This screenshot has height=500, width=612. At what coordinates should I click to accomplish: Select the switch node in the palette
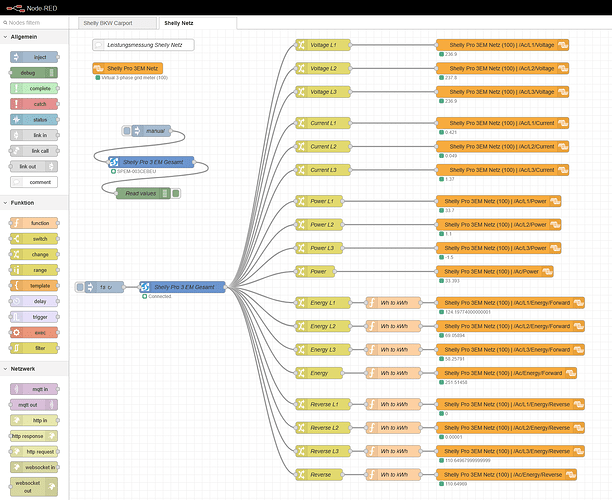click(34, 239)
